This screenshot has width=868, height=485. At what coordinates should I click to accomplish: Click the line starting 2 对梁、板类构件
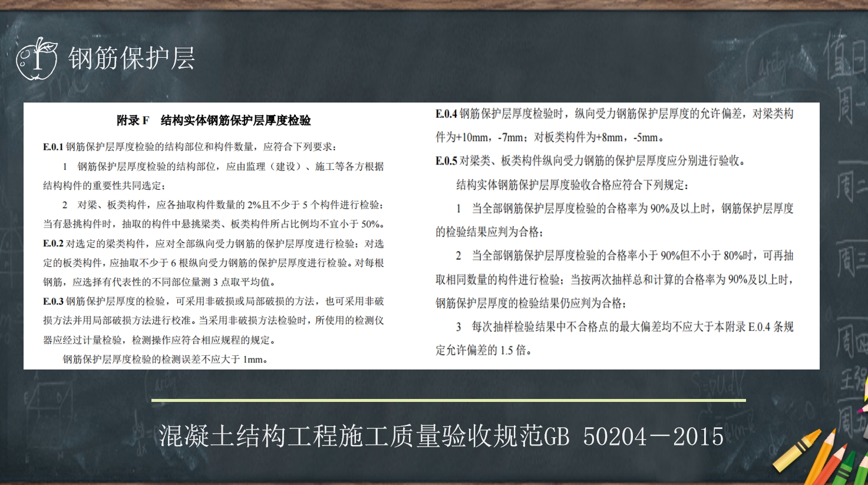223,204
